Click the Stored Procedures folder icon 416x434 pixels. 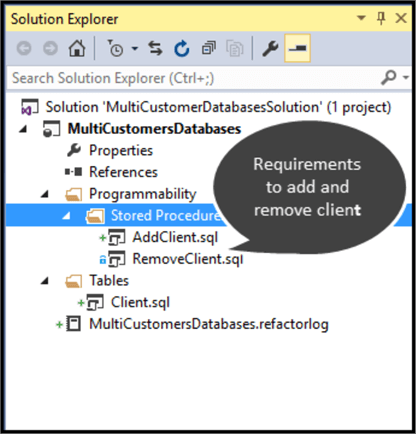click(95, 216)
